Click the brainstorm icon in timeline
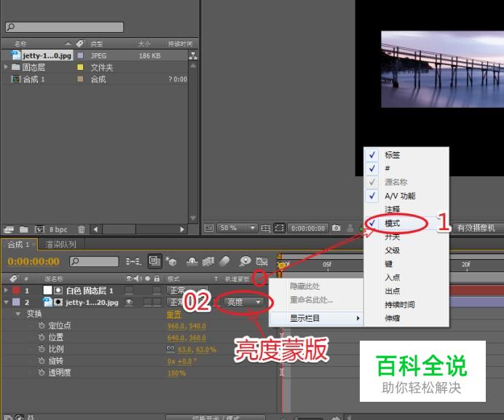The height and width of the screenshot is (420, 504). pos(245,261)
